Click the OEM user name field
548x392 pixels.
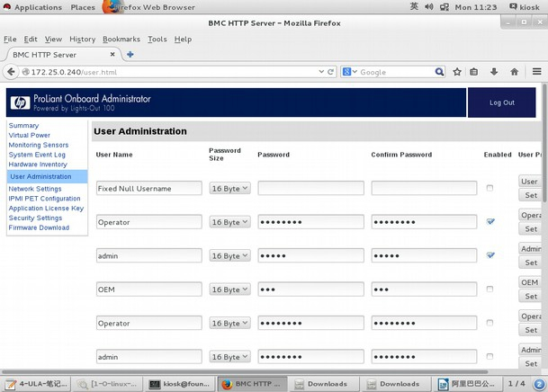tap(148, 290)
